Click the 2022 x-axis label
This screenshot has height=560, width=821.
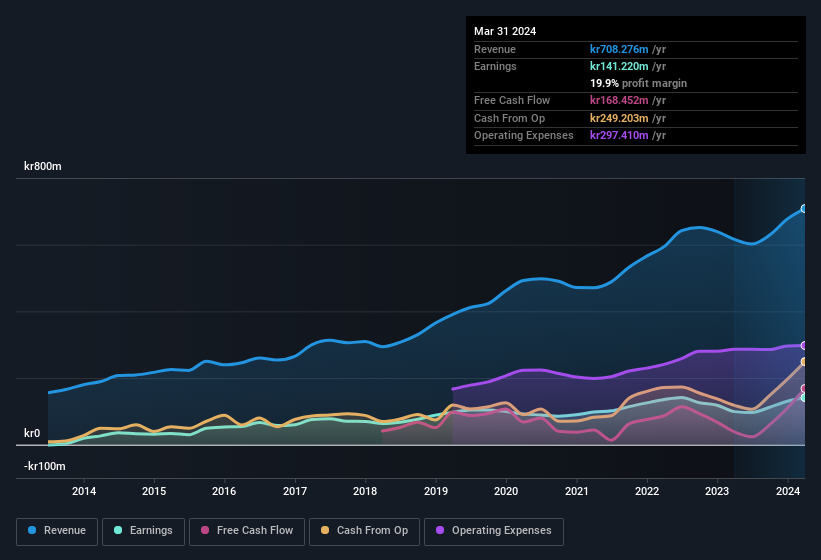click(647, 491)
